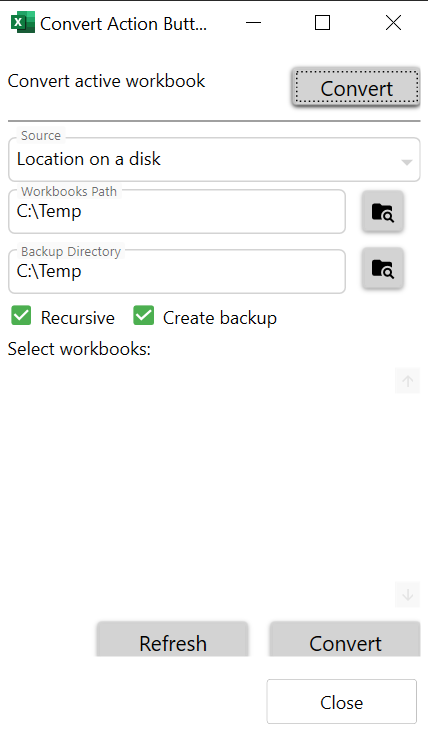The image size is (428, 736).
Task: Move selected workbook down with arrow
Action: click(x=407, y=595)
